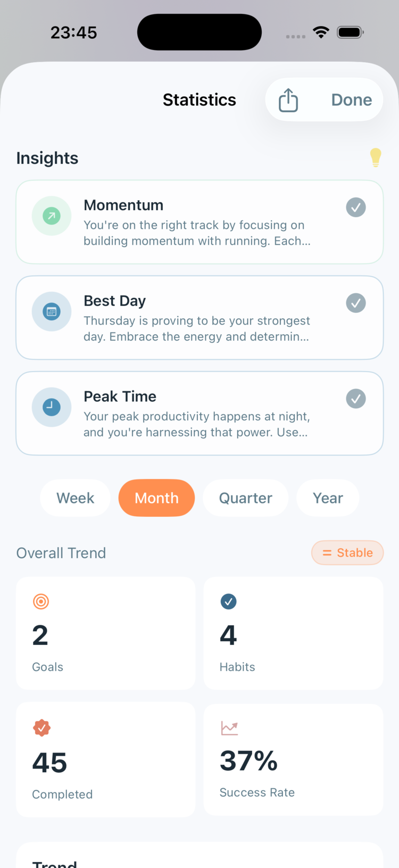Viewport: 399px width, 868px height.
Task: Open the 45 Completed stat card
Action: (x=106, y=759)
